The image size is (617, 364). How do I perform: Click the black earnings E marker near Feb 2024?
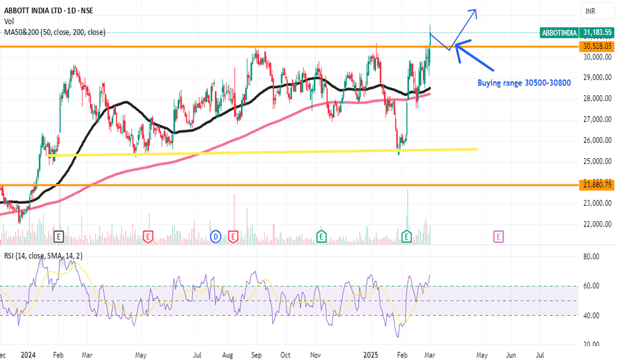(x=59, y=236)
